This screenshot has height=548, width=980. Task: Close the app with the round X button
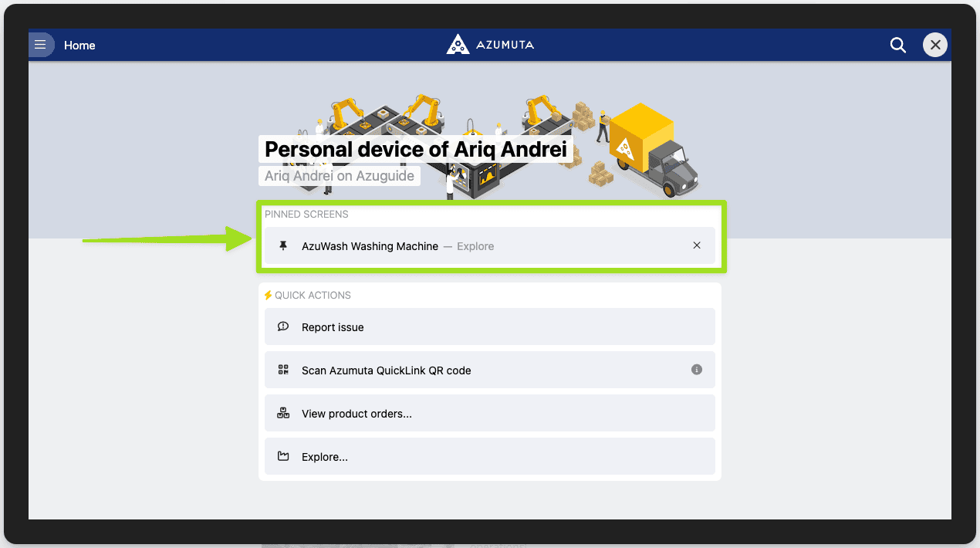click(935, 46)
